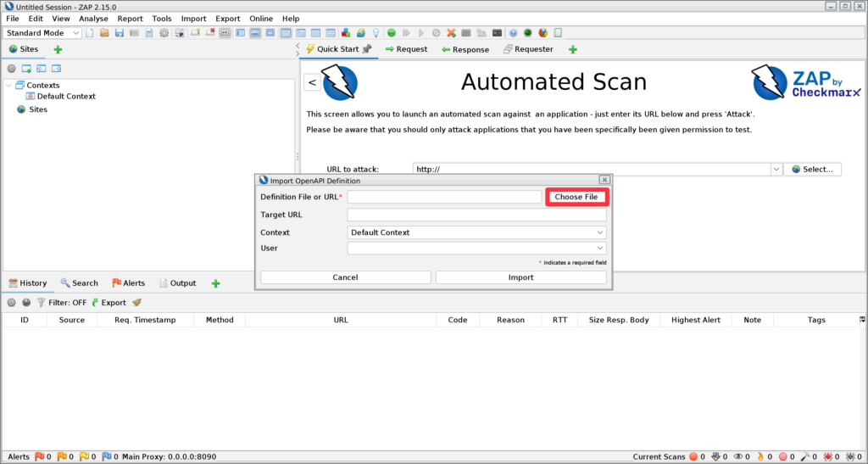Open the Standard Mode dropdown
Image resolution: width=868 pixels, height=464 pixels.
[x=42, y=33]
